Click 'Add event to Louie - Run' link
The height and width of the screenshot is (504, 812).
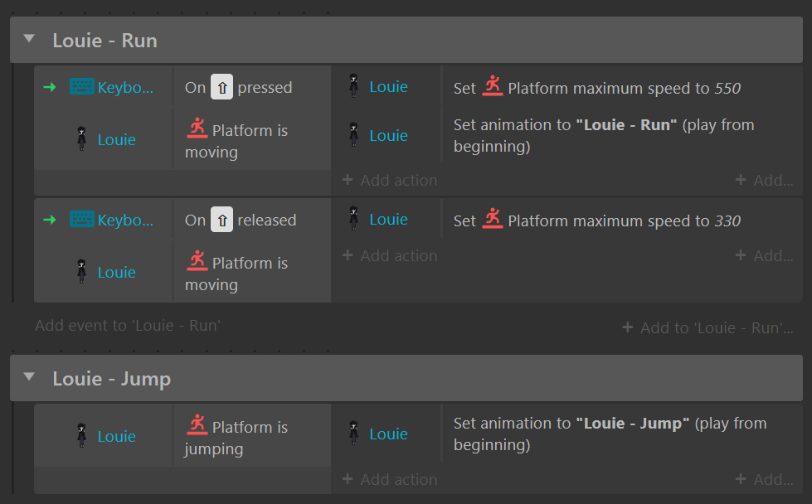[x=128, y=326]
